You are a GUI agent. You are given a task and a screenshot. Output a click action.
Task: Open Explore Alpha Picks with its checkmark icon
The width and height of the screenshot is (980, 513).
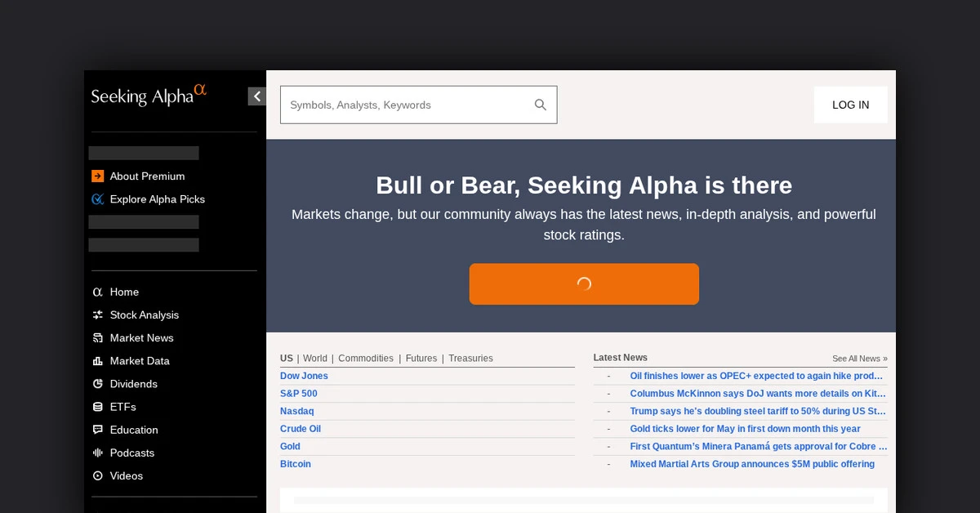[97, 199]
